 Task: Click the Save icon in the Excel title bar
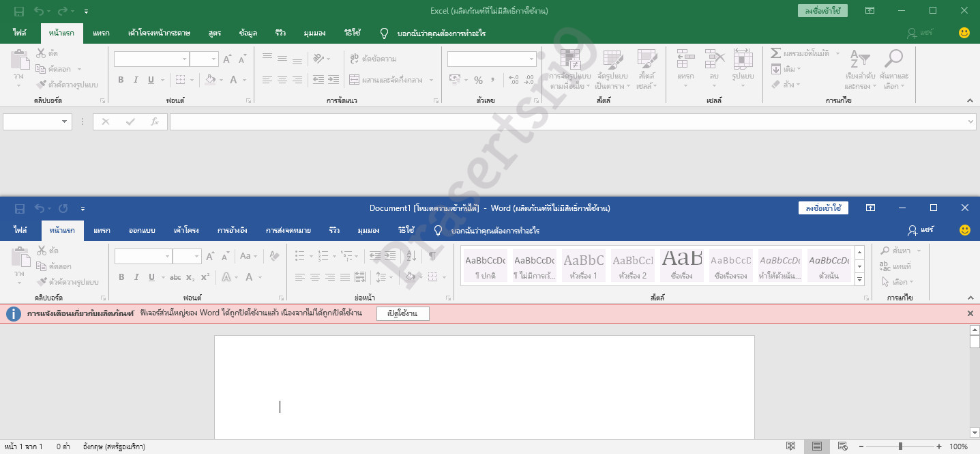(x=19, y=11)
